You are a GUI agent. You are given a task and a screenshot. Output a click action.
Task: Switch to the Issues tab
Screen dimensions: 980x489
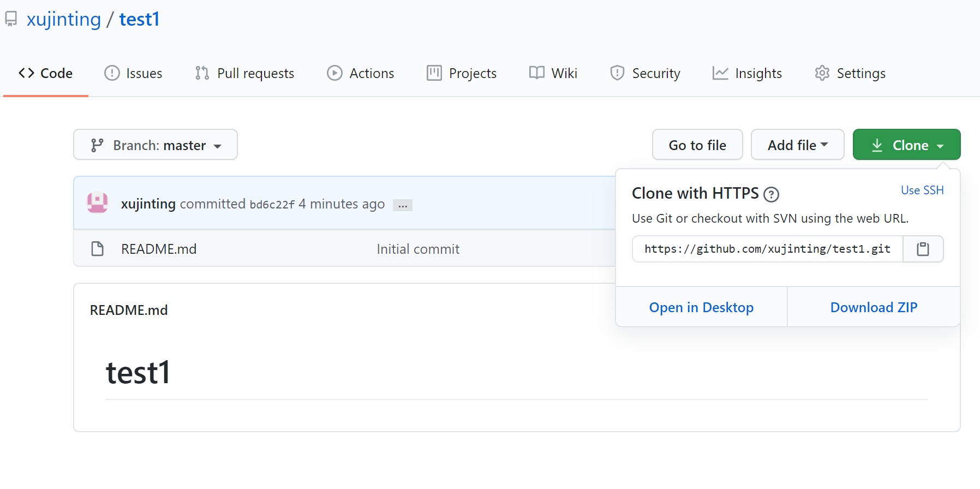pyautogui.click(x=133, y=73)
